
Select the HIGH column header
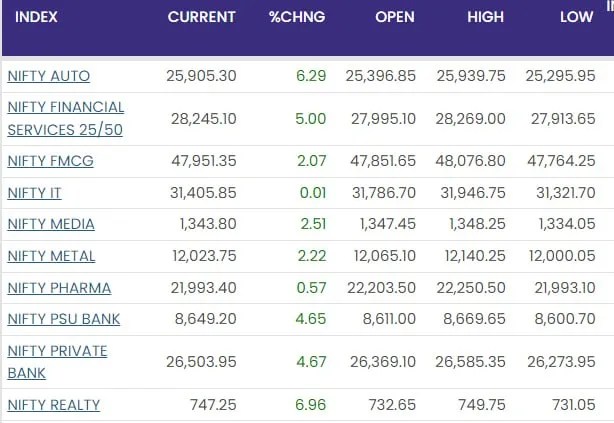pyautogui.click(x=485, y=17)
